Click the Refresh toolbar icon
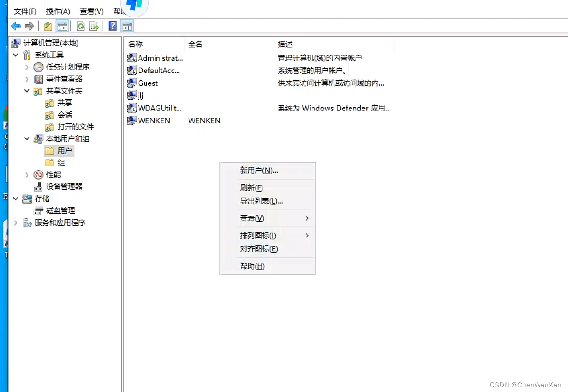Viewport: 568px width, 392px height. click(x=81, y=26)
